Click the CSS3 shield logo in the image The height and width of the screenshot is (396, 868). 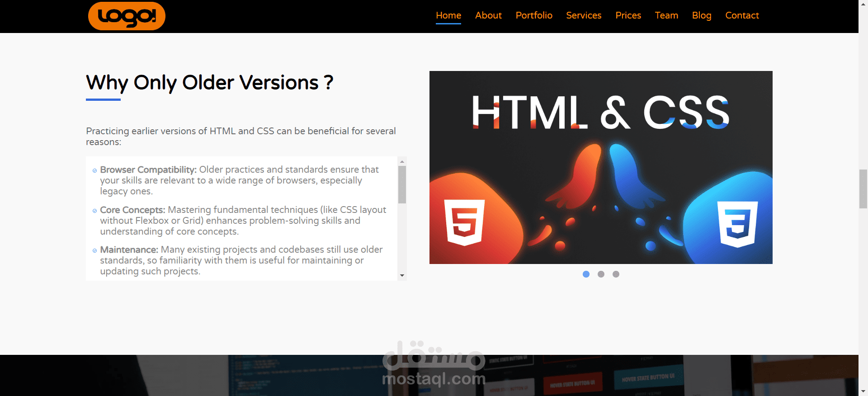[x=738, y=224]
